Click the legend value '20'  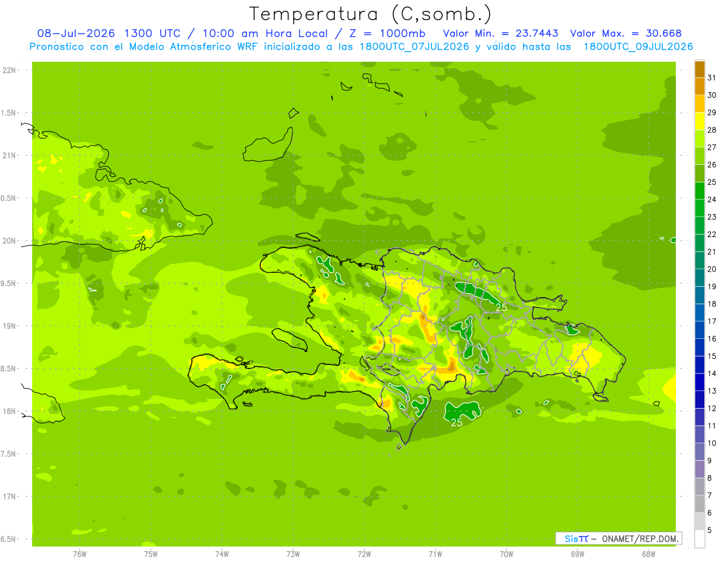[712, 269]
